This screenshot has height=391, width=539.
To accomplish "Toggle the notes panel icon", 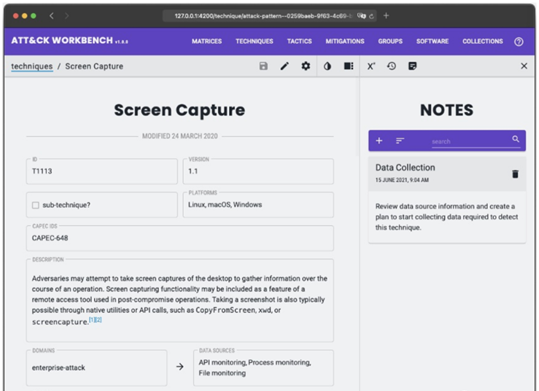I will 412,66.
